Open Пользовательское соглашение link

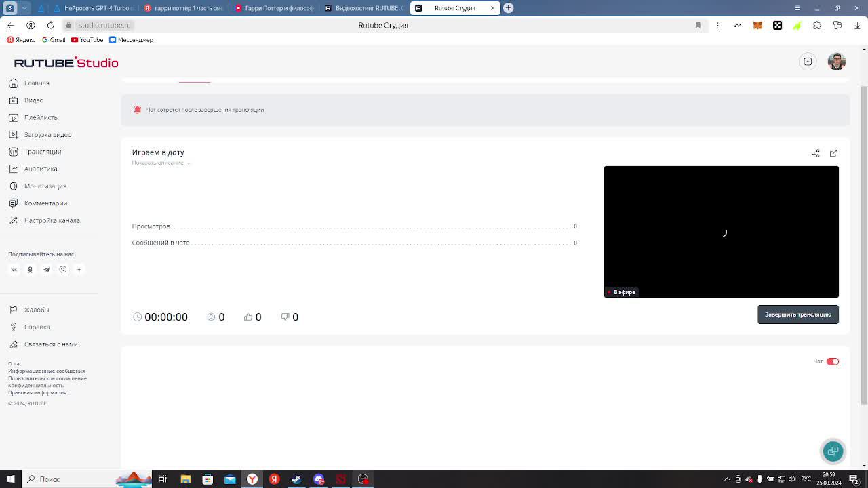47,378
